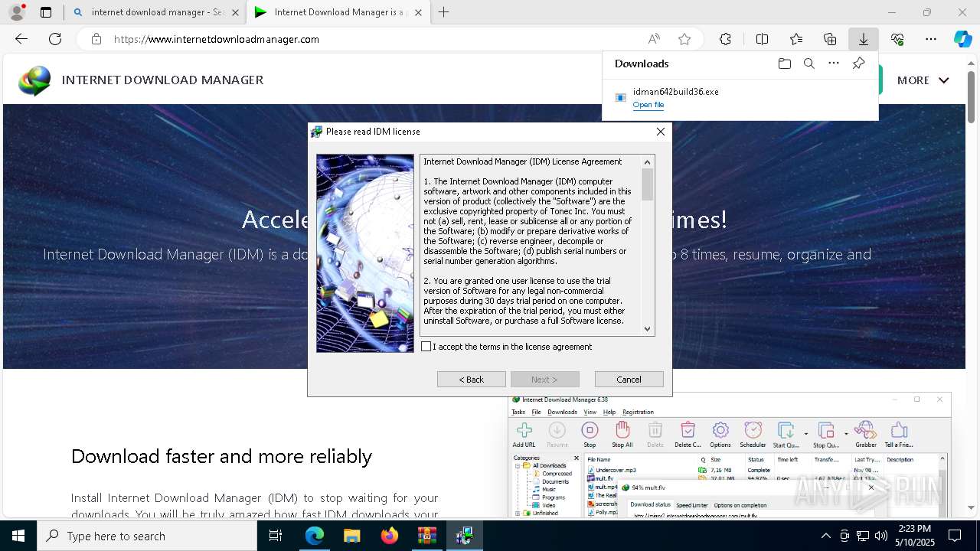This screenshot has width=980, height=551.
Task: Toggle Read aloud icon in address bar
Action: point(654,39)
